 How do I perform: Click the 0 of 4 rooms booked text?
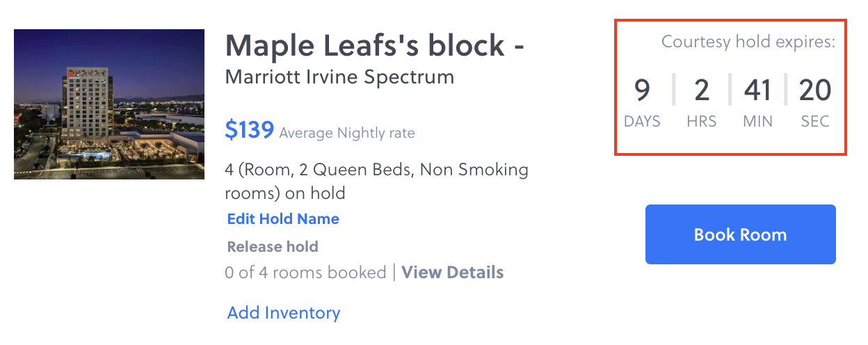pos(305,272)
